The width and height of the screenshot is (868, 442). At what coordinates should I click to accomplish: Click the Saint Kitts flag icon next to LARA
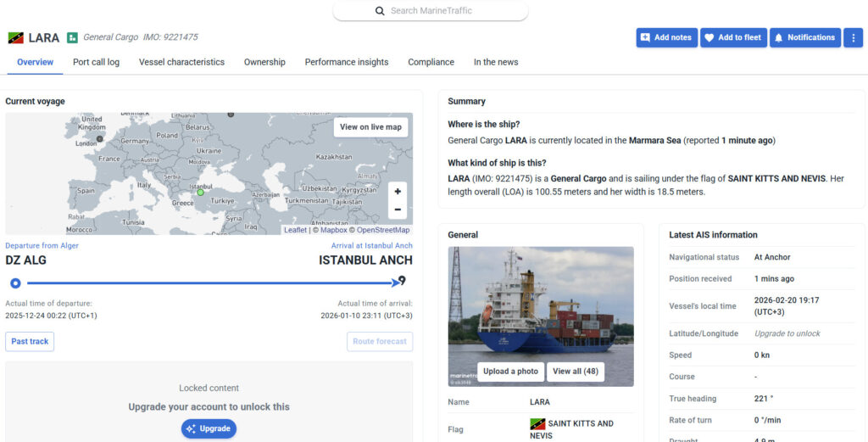[x=15, y=37]
